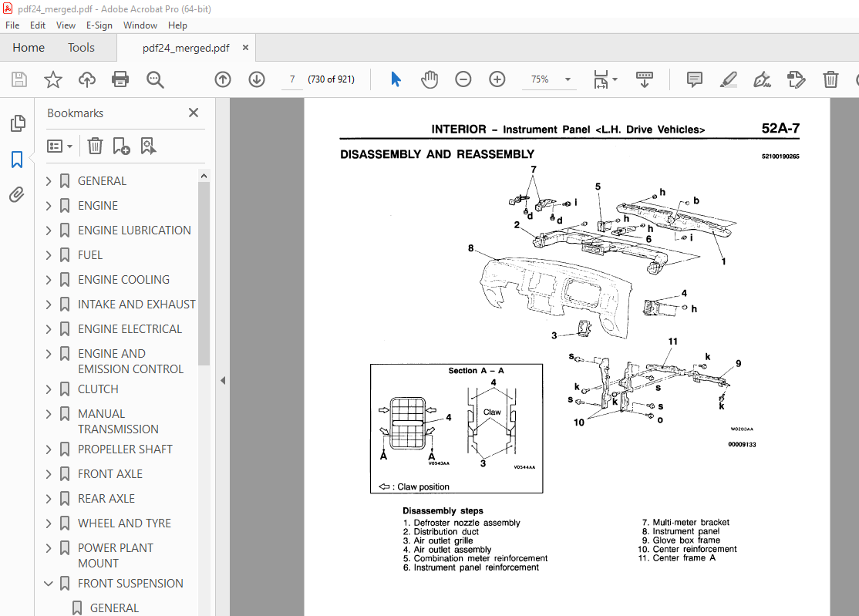This screenshot has height=616, width=859.
Task: Switch to the Tools tab
Action: click(81, 48)
